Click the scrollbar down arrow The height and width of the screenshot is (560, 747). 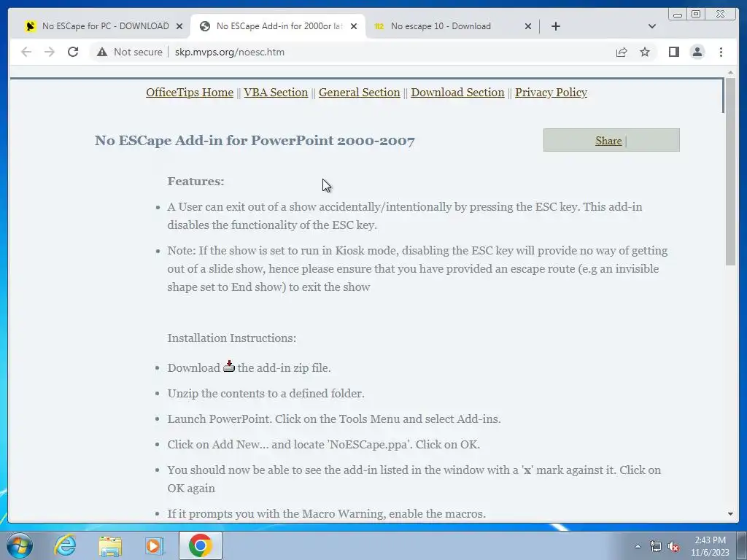[730, 514]
